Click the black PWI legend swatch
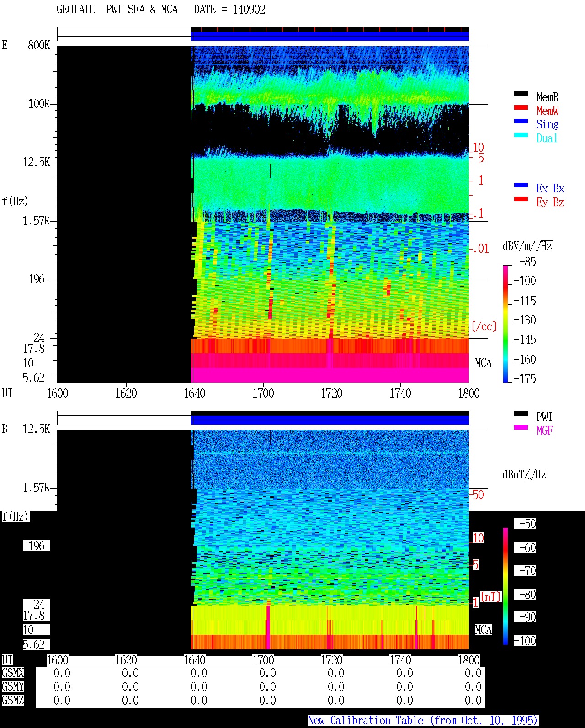Viewport: 585px width, 728px height. pyautogui.click(x=521, y=414)
